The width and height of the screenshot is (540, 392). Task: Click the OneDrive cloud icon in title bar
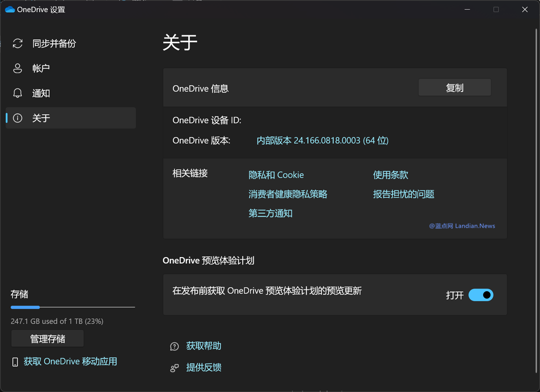[10, 9]
